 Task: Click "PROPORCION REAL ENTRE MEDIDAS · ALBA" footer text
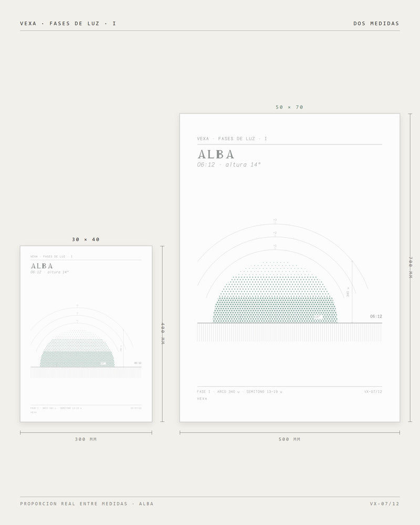coord(87,503)
